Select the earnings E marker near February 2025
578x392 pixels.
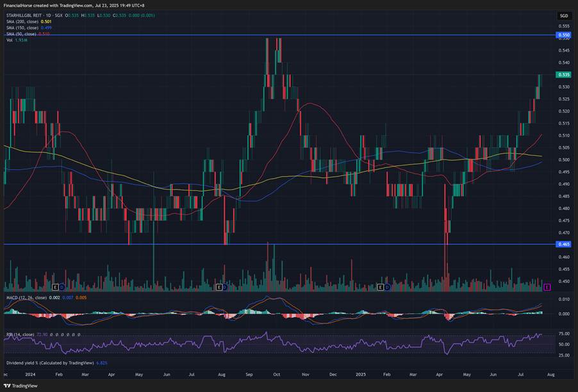coord(381,287)
